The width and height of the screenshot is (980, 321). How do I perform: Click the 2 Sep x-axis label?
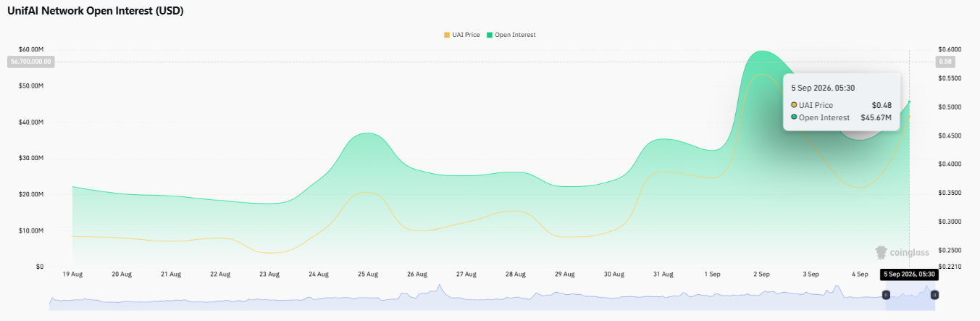pos(762,275)
